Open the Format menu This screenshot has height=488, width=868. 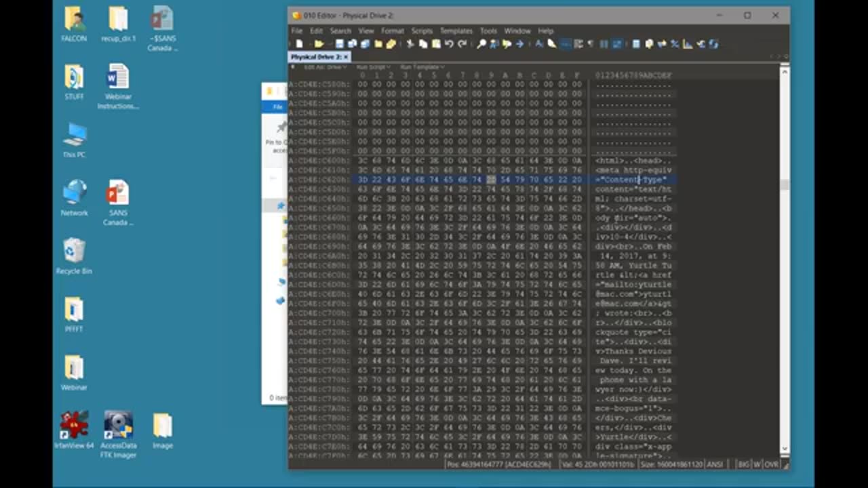pos(392,30)
